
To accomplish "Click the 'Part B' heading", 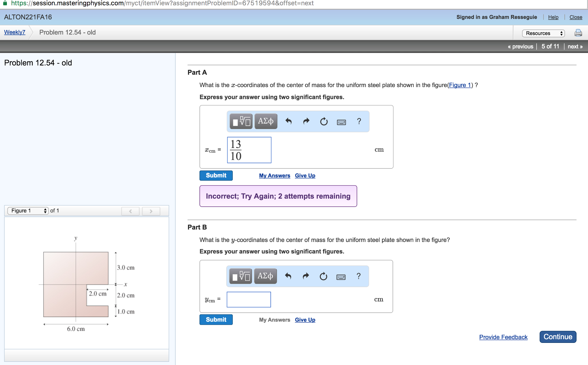I will (x=197, y=227).
